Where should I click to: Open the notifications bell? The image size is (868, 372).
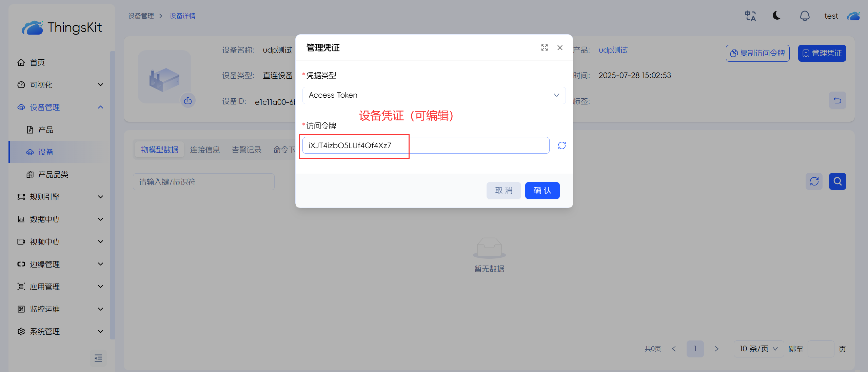805,16
